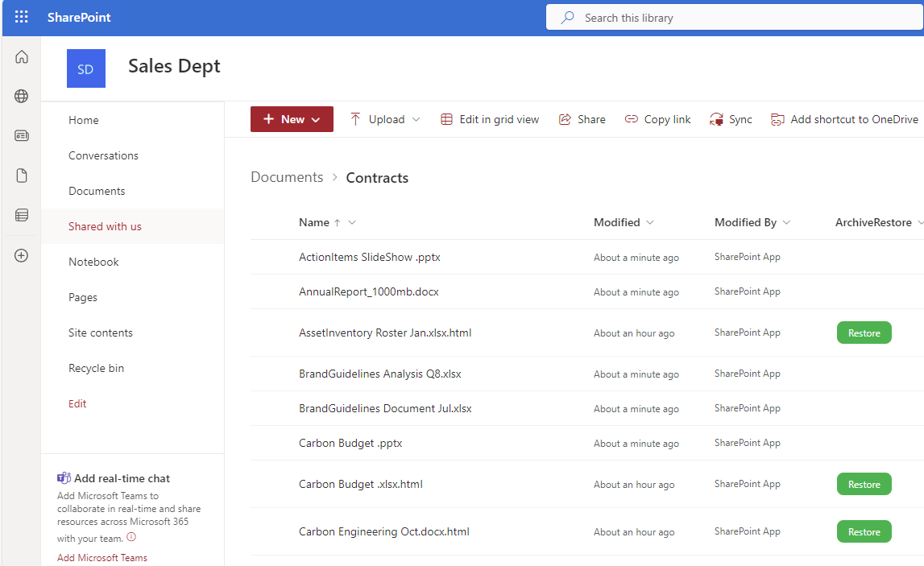Viewport: 924px width, 566px height.
Task: Open AnnualReport_1000mb.docx file
Action: tap(369, 292)
